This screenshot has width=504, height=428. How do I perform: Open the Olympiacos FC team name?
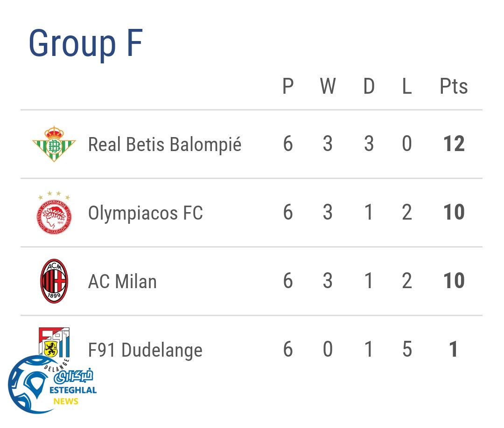146,213
